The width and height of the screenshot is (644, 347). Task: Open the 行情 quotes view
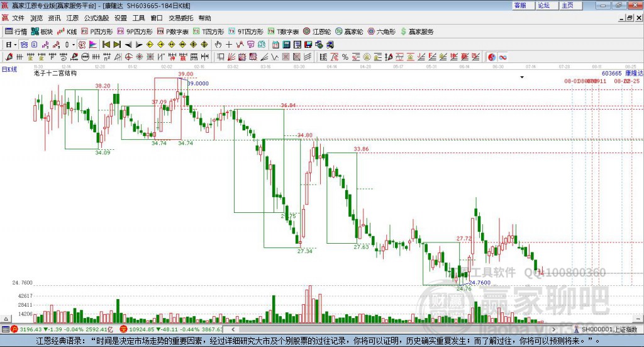(16, 31)
